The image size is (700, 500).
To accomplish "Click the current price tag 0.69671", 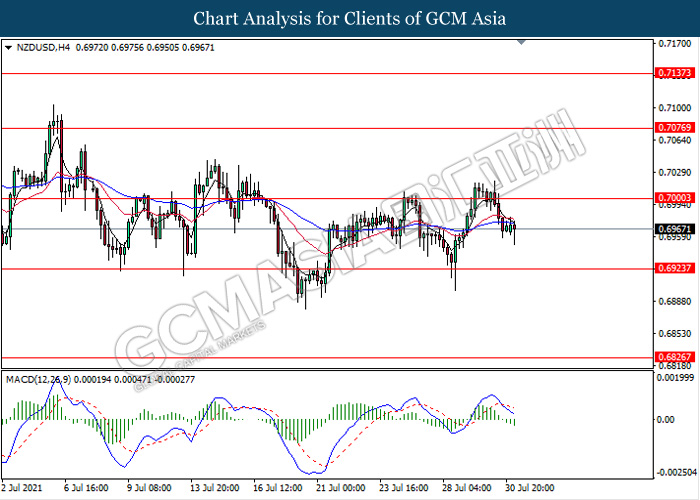I will tap(670, 229).
